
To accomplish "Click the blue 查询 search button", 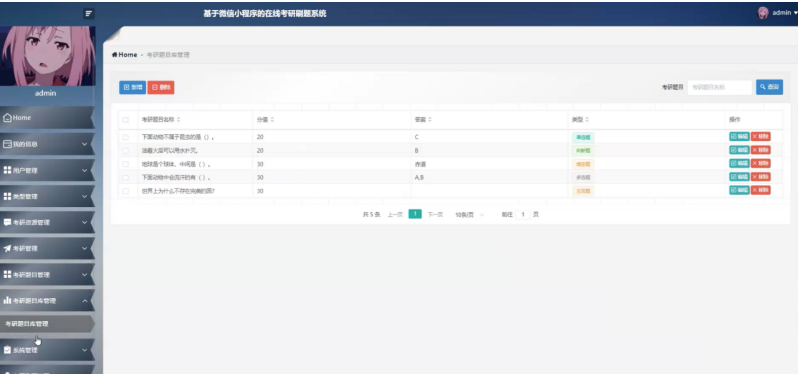I will tap(769, 87).
